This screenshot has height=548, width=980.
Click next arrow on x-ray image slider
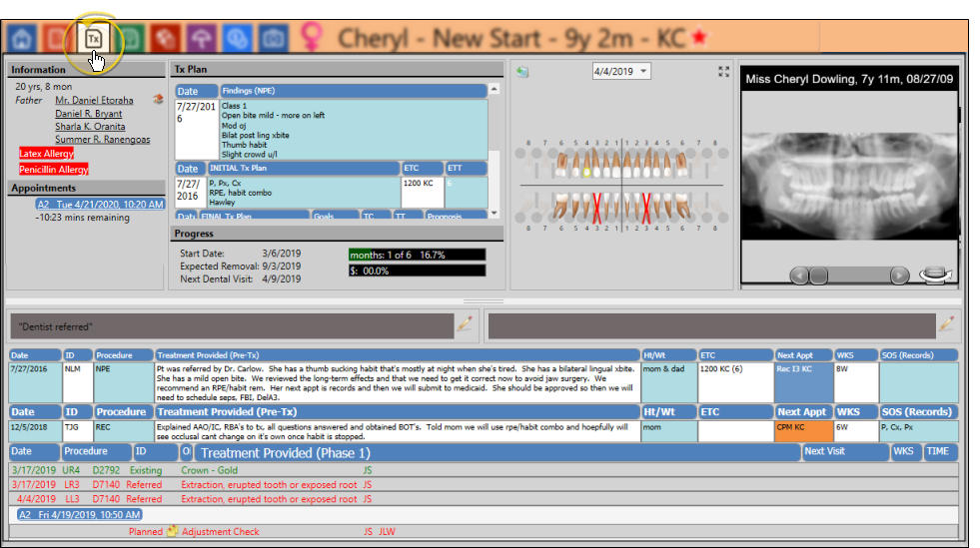[899, 274]
